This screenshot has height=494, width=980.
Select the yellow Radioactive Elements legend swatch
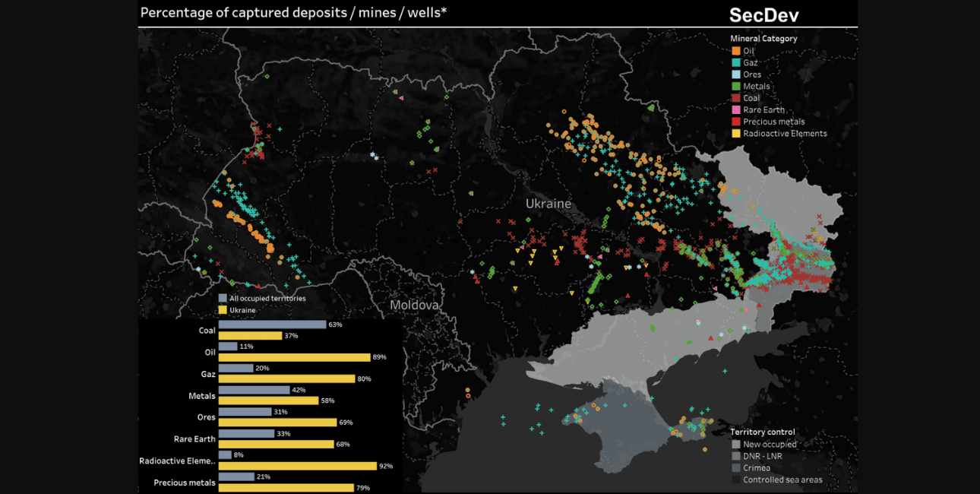pos(735,134)
